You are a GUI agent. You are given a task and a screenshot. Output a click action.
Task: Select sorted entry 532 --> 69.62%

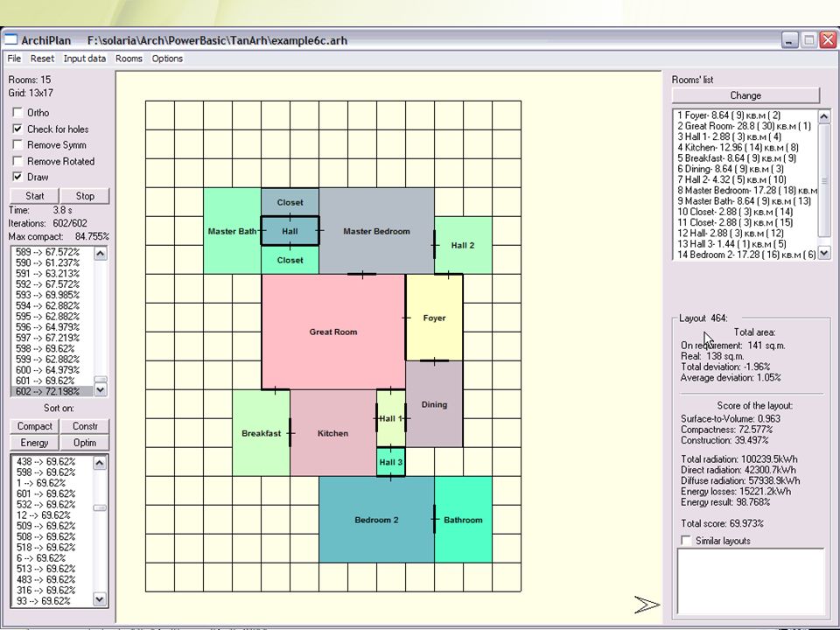click(52, 505)
